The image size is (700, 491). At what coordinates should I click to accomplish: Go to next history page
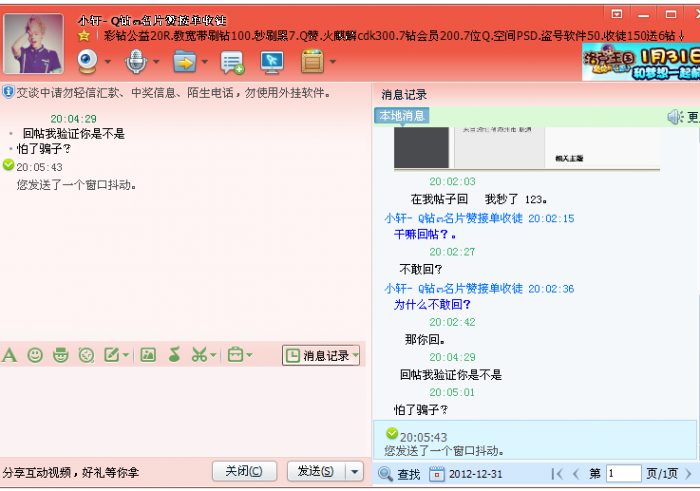click(688, 474)
